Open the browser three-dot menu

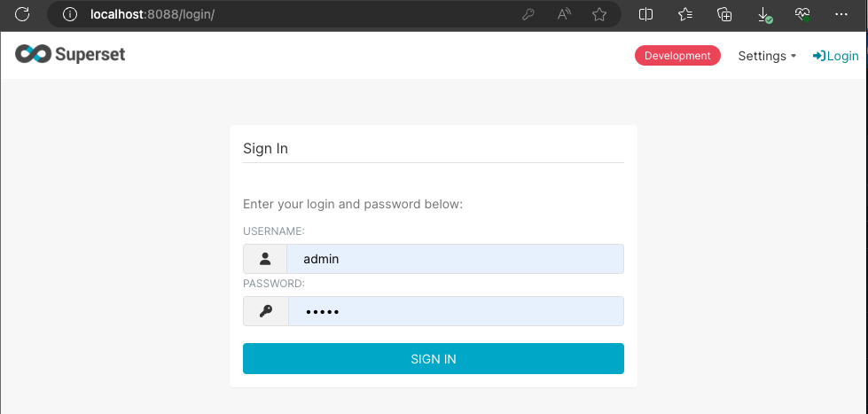pyautogui.click(x=841, y=14)
